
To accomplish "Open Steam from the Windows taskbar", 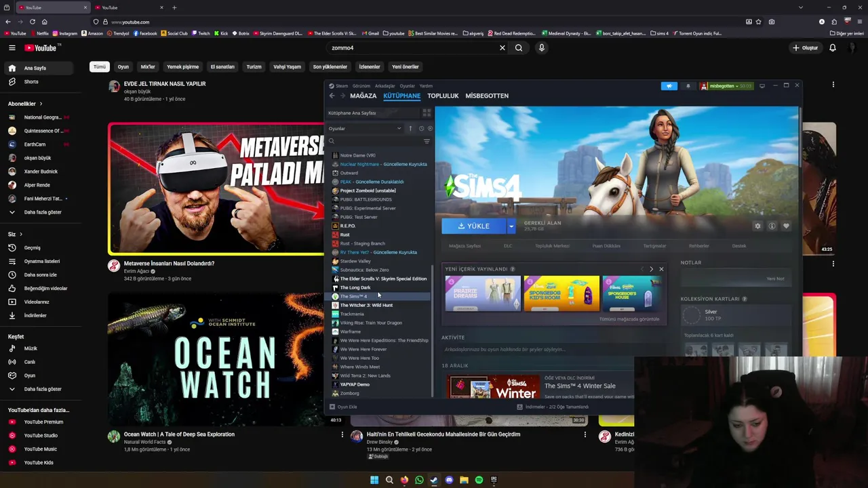I will click(x=434, y=480).
